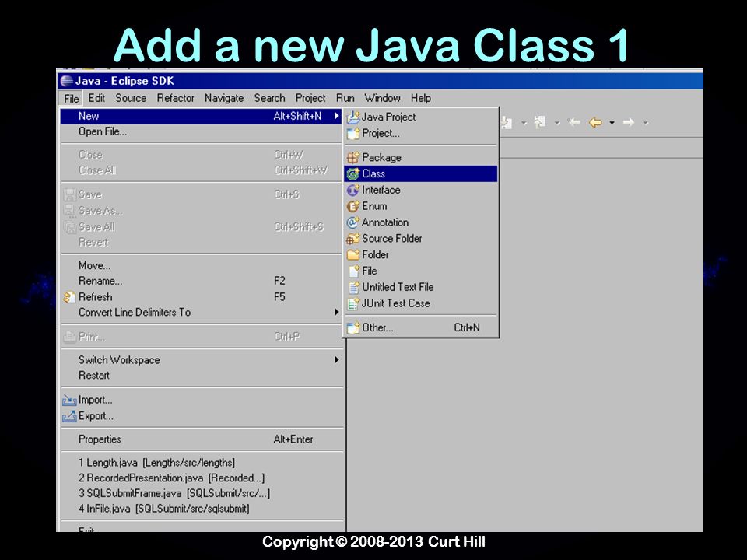Viewport: 747px width, 560px height.
Task: Expand the New submenu arrow
Action: tap(336, 116)
